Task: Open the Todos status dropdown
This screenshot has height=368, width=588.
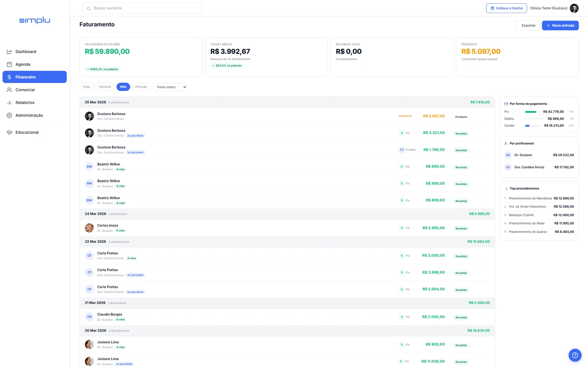Action: [170, 87]
